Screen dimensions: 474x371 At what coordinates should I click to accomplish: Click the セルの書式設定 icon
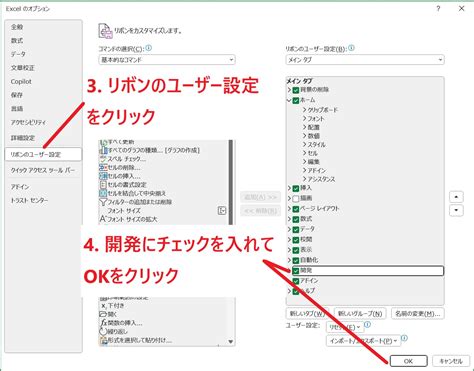103,185
